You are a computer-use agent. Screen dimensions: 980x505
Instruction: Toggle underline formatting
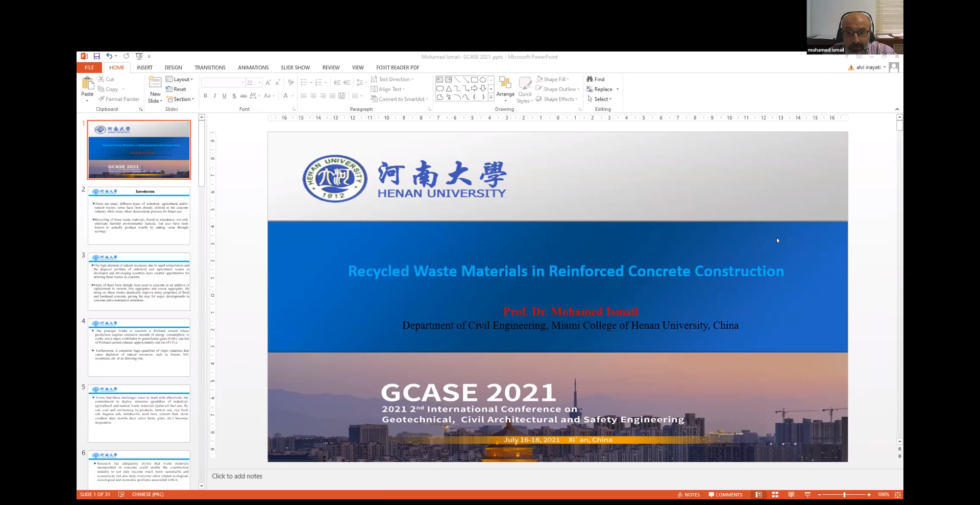tap(225, 95)
